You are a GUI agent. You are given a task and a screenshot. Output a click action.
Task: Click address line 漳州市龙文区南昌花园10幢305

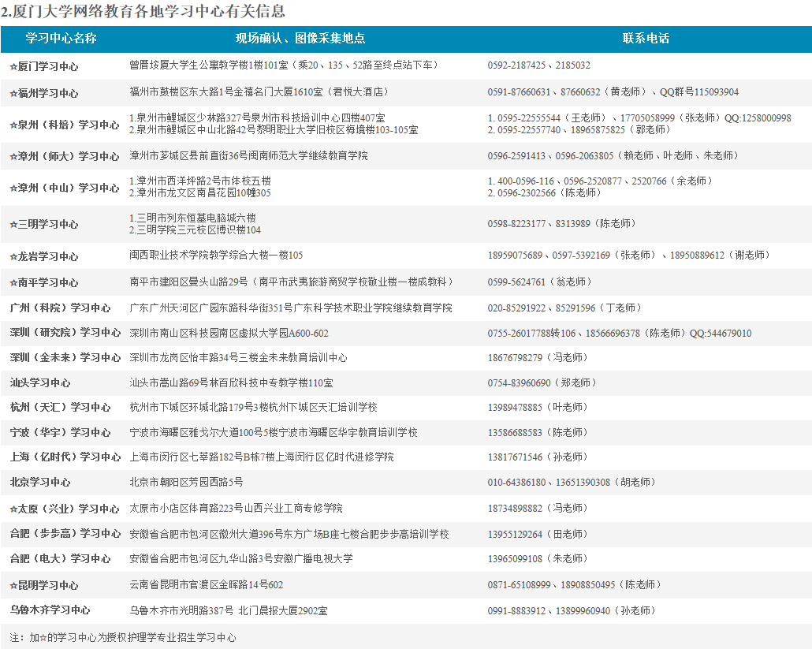coord(200,193)
